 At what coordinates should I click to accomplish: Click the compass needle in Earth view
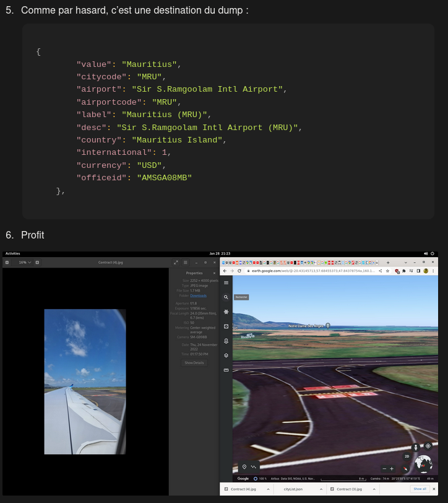[405, 468]
